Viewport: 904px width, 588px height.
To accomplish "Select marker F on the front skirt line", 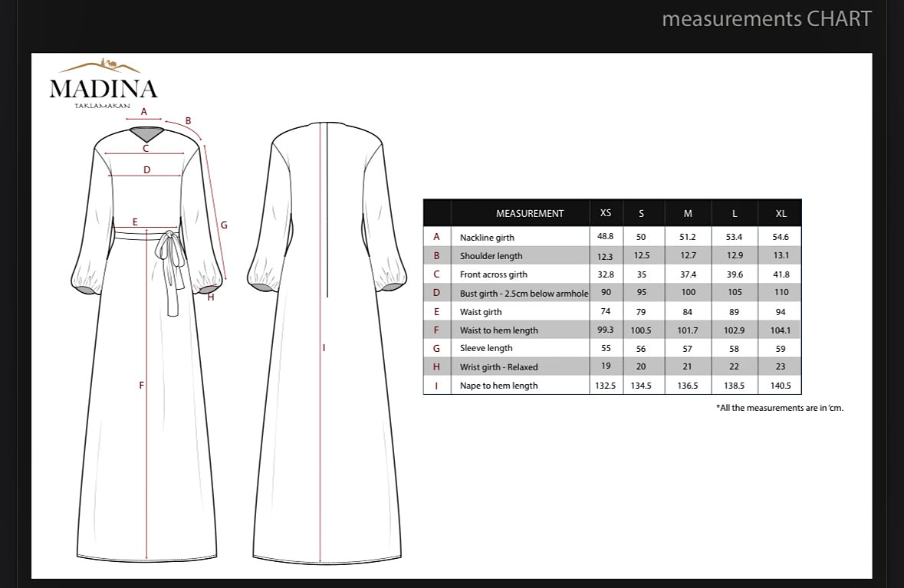I will tap(140, 386).
